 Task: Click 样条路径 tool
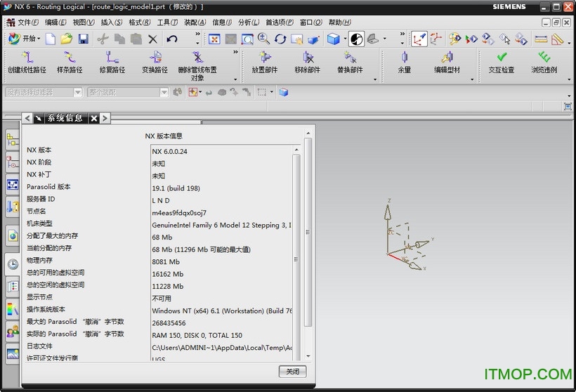coord(70,63)
